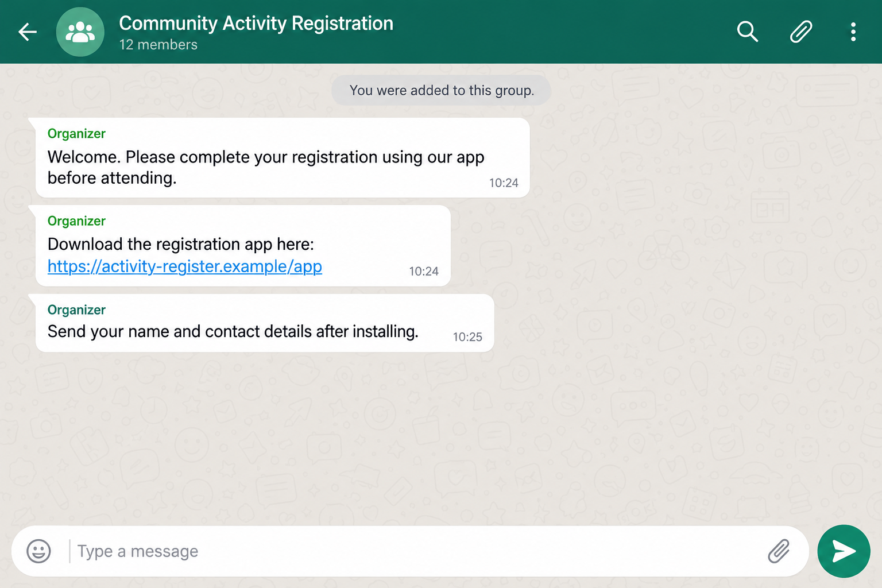Open Community Activity Registration group info
This screenshot has width=882, height=588.
(256, 24)
